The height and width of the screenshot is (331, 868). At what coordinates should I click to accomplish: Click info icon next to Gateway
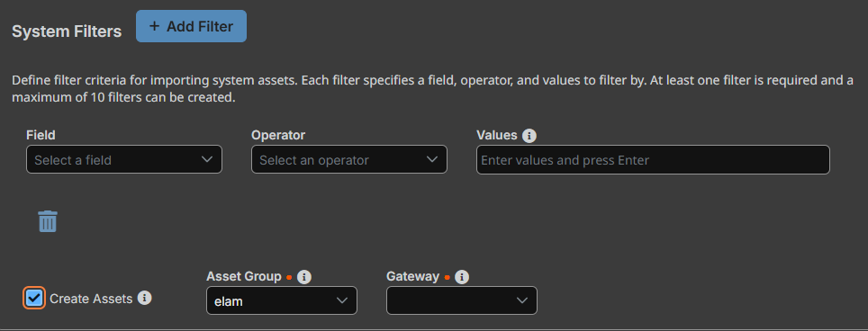pyautogui.click(x=462, y=277)
